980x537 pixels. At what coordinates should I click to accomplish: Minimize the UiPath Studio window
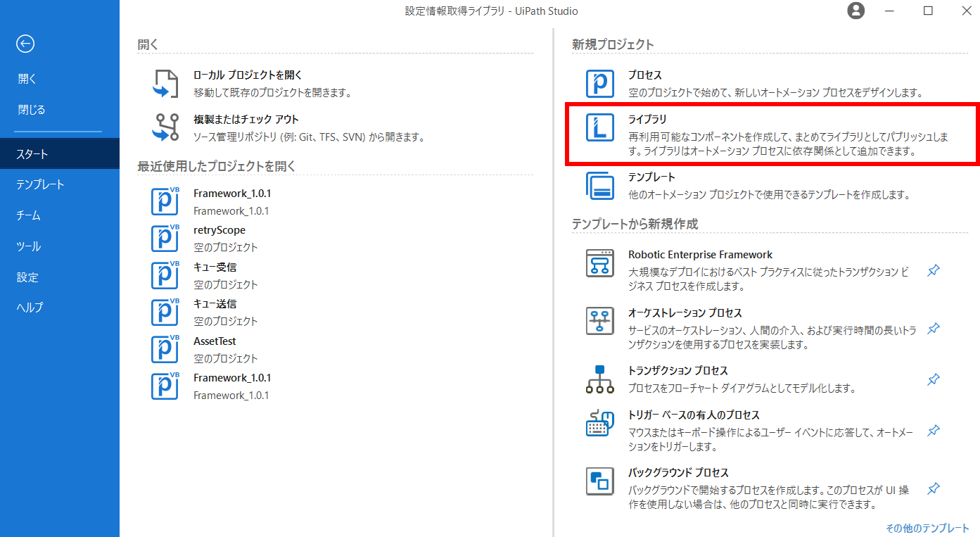coord(891,11)
